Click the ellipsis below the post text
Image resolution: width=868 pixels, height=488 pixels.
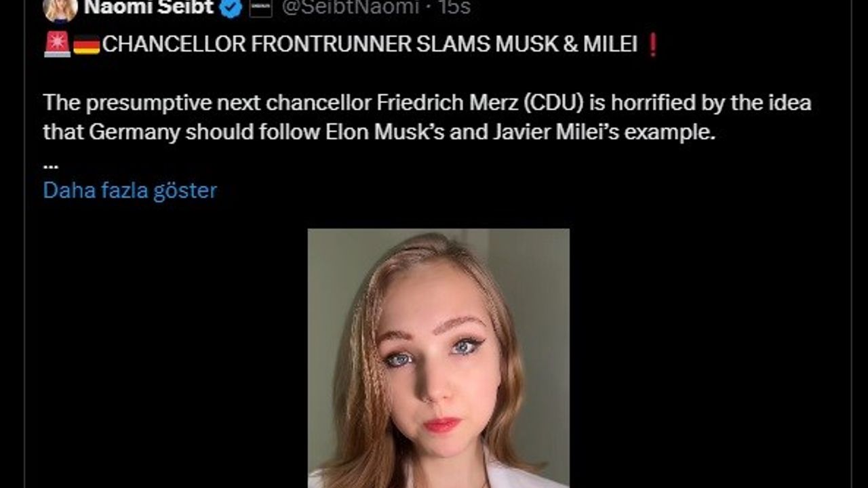click(x=51, y=164)
